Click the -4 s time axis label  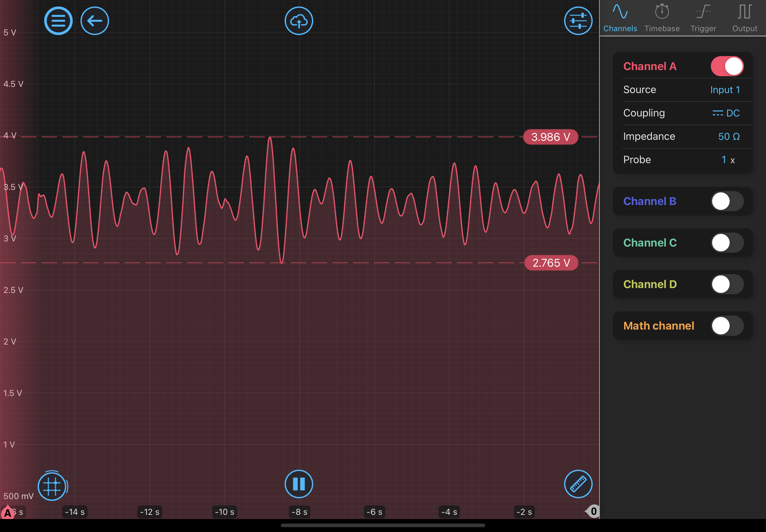click(x=449, y=512)
